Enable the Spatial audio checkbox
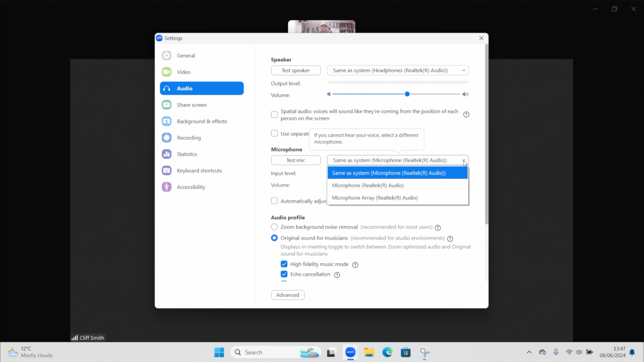This screenshot has width=644, height=362. [x=274, y=114]
